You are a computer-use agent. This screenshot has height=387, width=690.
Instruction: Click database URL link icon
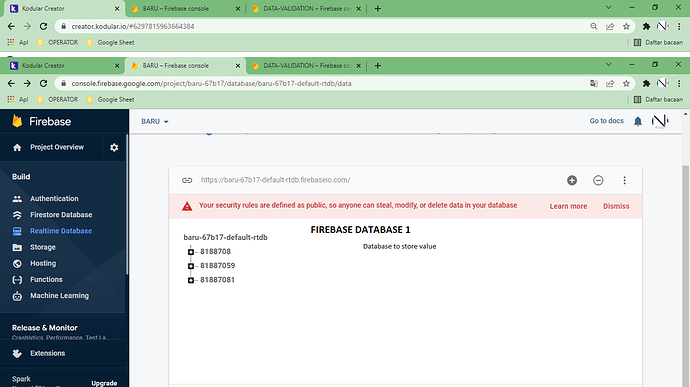(187, 180)
